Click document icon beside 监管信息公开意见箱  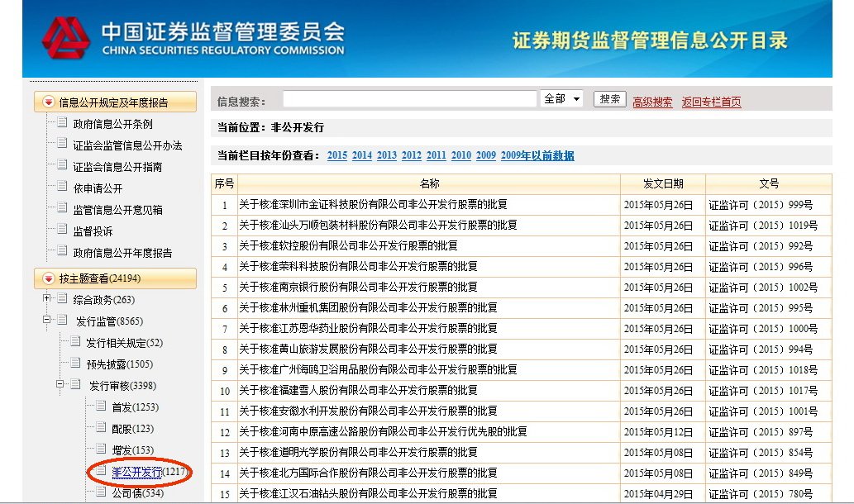pos(62,208)
